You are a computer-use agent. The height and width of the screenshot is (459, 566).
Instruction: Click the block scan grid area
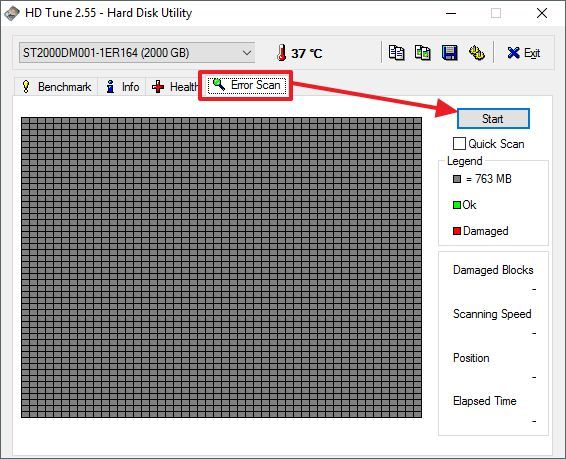221,267
